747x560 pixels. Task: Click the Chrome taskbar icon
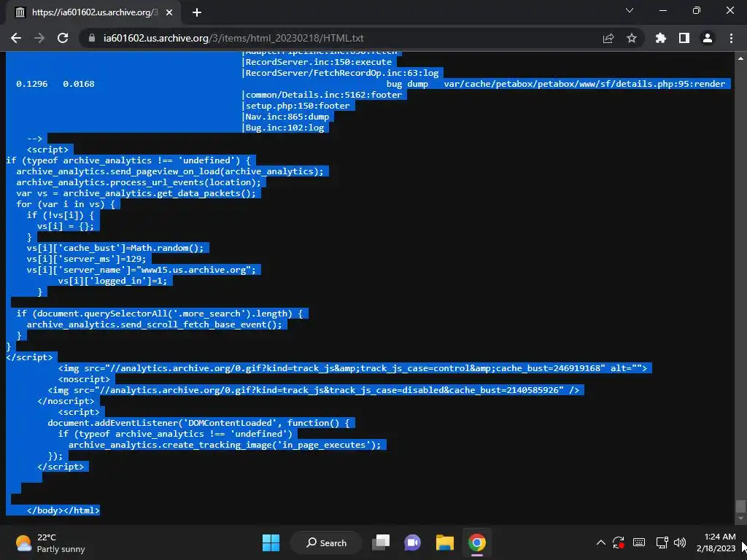click(x=477, y=542)
